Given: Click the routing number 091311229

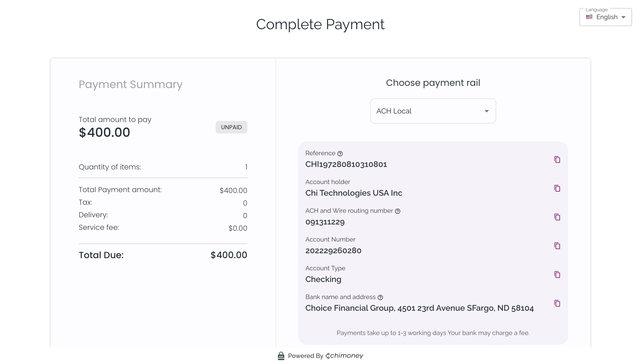Looking at the screenshot, I should click(325, 222).
